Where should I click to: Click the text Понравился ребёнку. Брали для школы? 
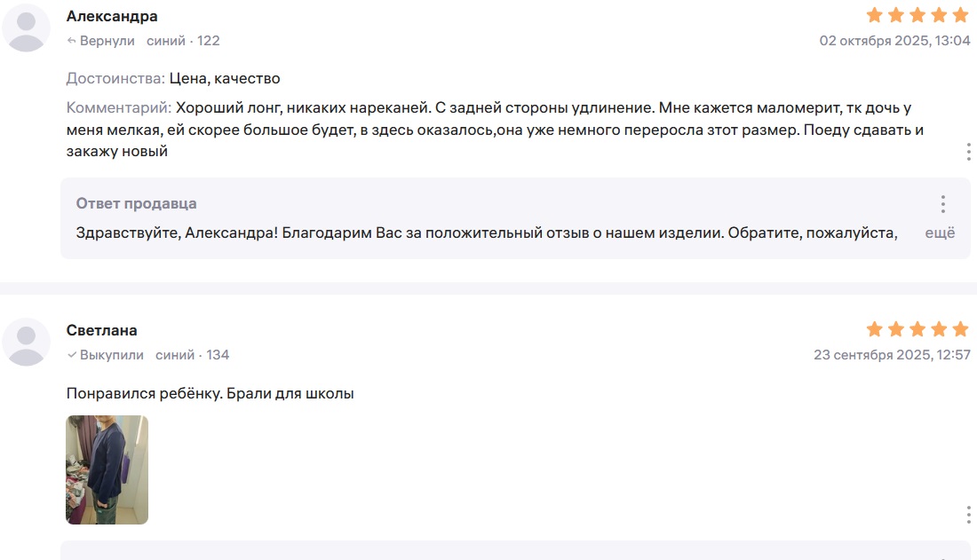click(210, 393)
